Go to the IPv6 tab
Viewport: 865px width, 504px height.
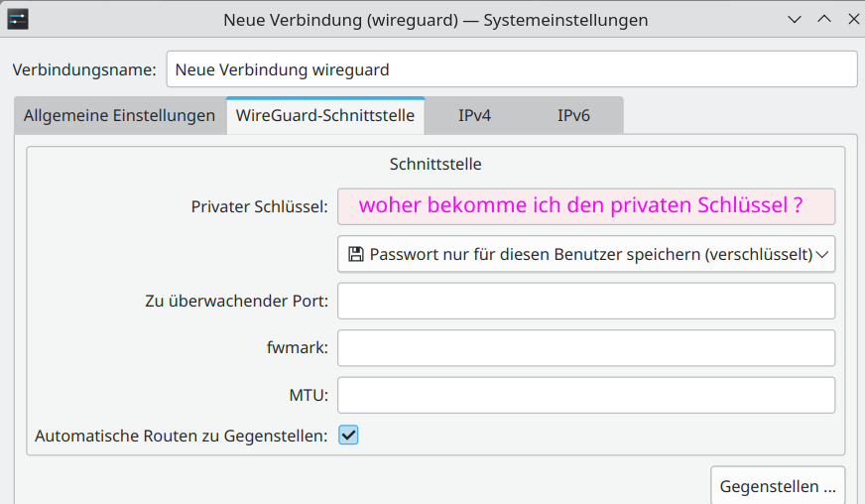point(573,115)
